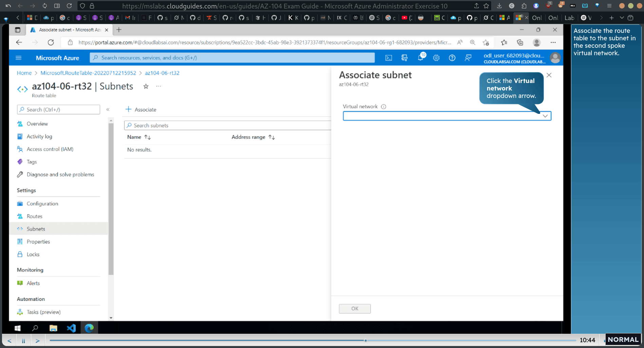Open Edge settings and more ellipsis

(x=553, y=42)
